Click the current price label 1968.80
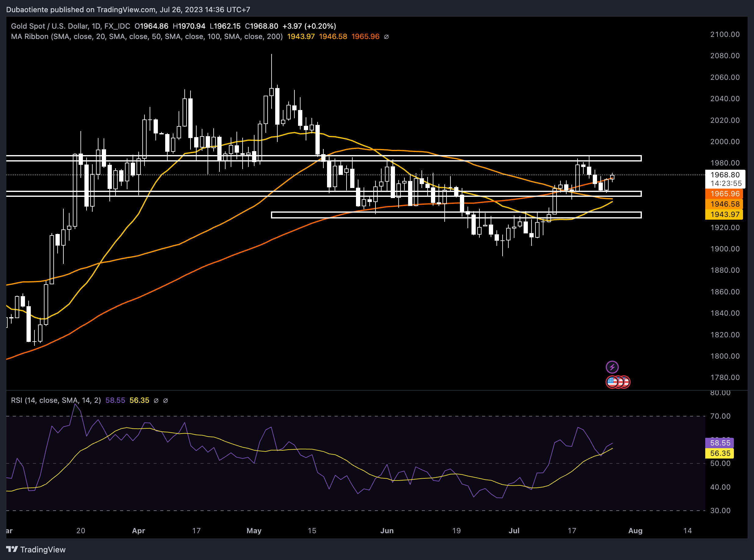Image resolution: width=754 pixels, height=560 pixels. [725, 175]
